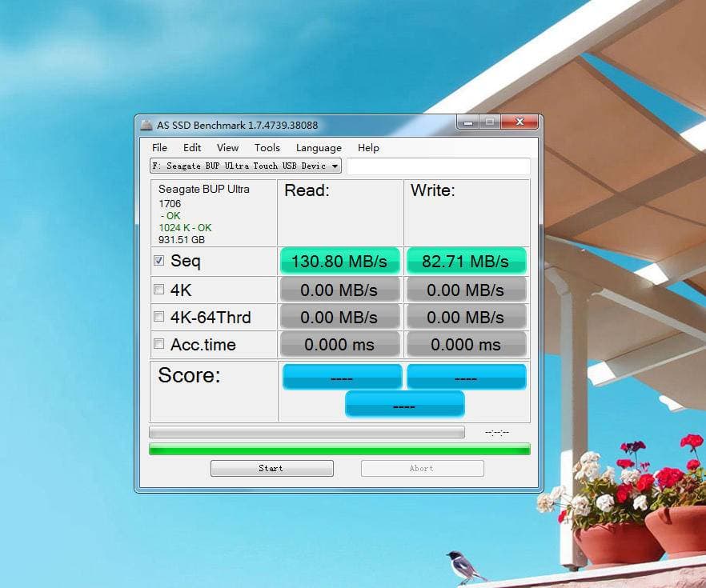Image resolution: width=706 pixels, height=588 pixels.
Task: Click the Seagate BUP Ultra device name
Action: 204,189
